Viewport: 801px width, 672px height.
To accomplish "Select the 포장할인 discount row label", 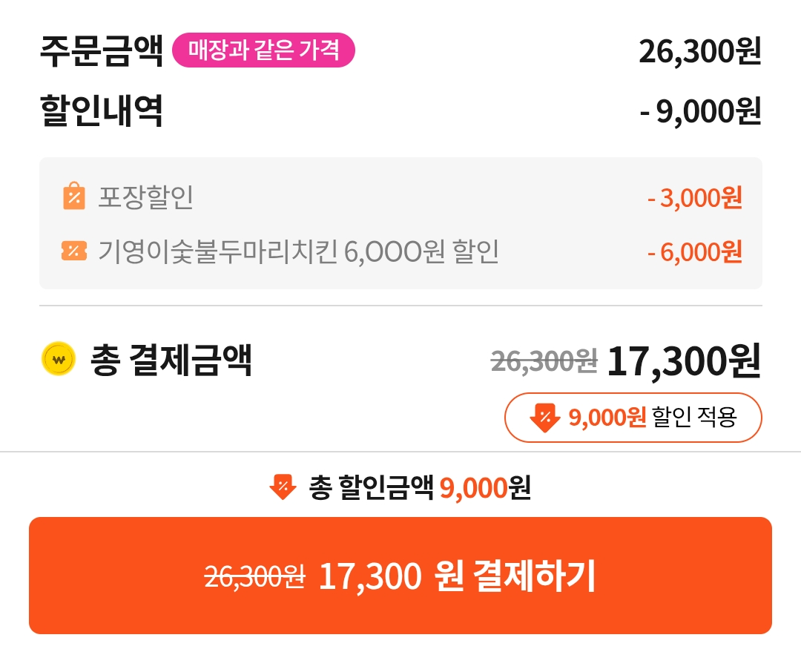I will coord(145,197).
